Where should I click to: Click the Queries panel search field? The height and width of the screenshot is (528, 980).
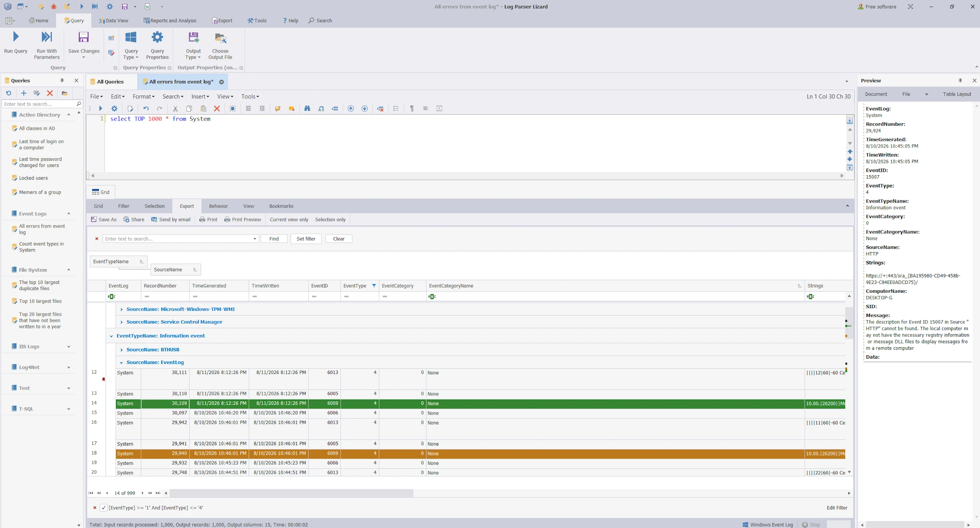click(39, 104)
